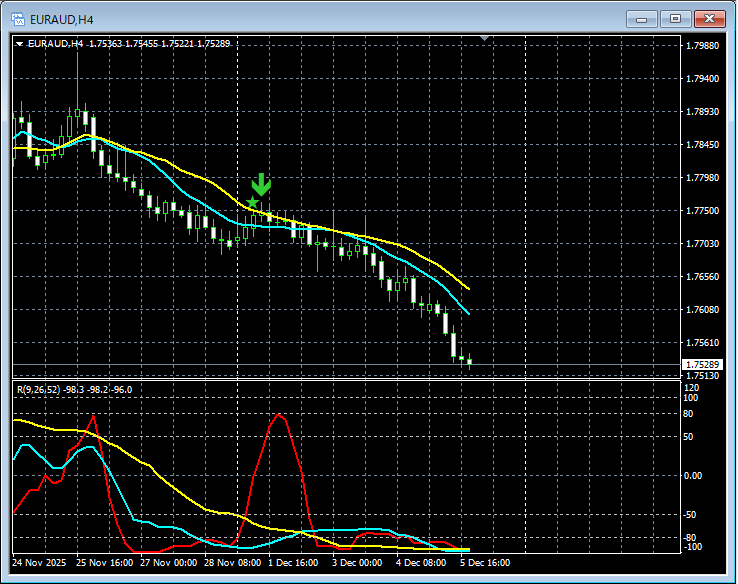Click the 5 Dec 16:00 time label

(x=484, y=563)
